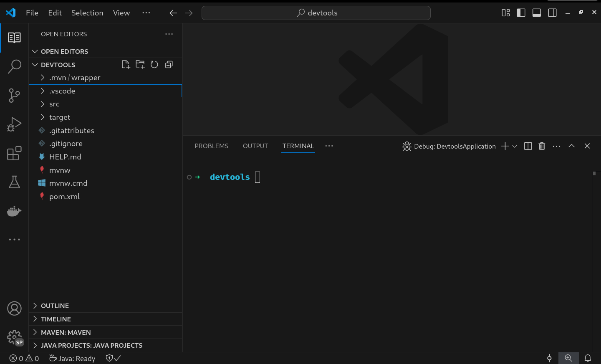Open the Docker view
Image resolution: width=601 pixels, height=364 pixels.
(x=14, y=211)
